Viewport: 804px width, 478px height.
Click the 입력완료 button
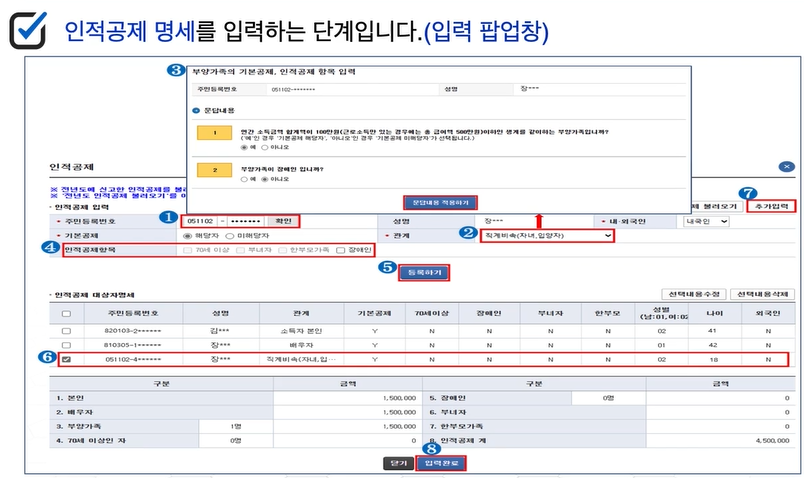(441, 463)
